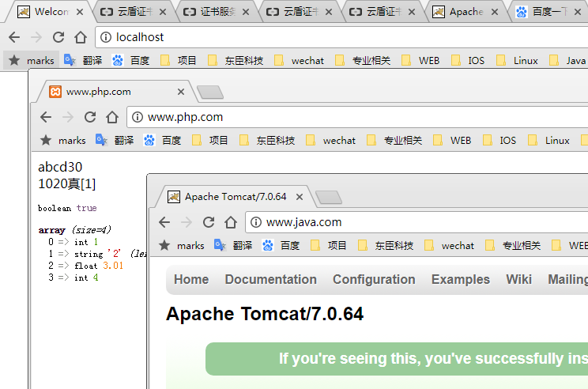Go back in the www.java.com window
Viewport: 588px width, 389px height.
point(164,222)
